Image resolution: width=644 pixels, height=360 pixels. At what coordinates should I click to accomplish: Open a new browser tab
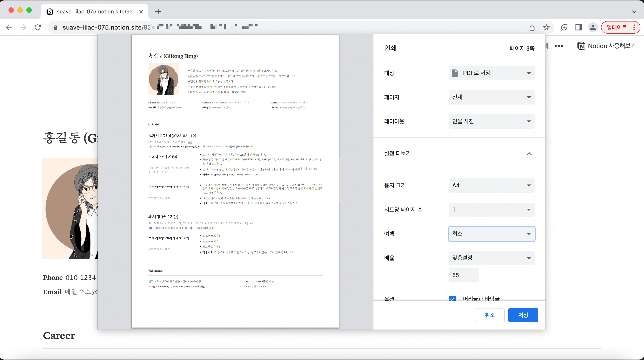[x=158, y=11]
